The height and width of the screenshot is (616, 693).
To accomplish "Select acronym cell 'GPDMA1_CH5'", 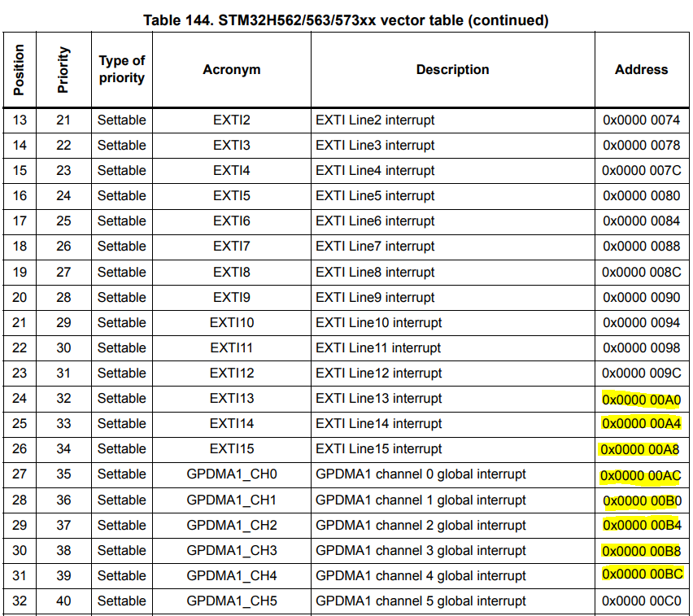I will coord(232,601).
